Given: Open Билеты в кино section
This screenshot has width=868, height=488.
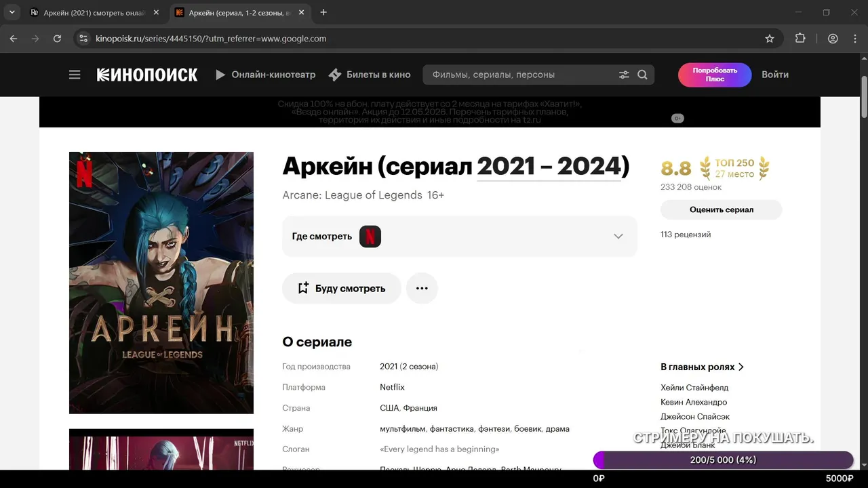Looking at the screenshot, I should (370, 75).
